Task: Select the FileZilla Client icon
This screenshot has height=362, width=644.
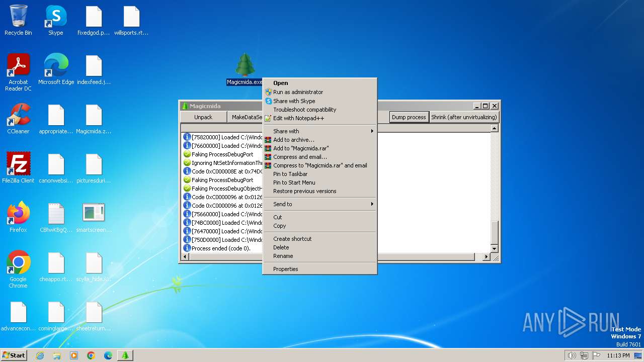Action: pos(18,168)
